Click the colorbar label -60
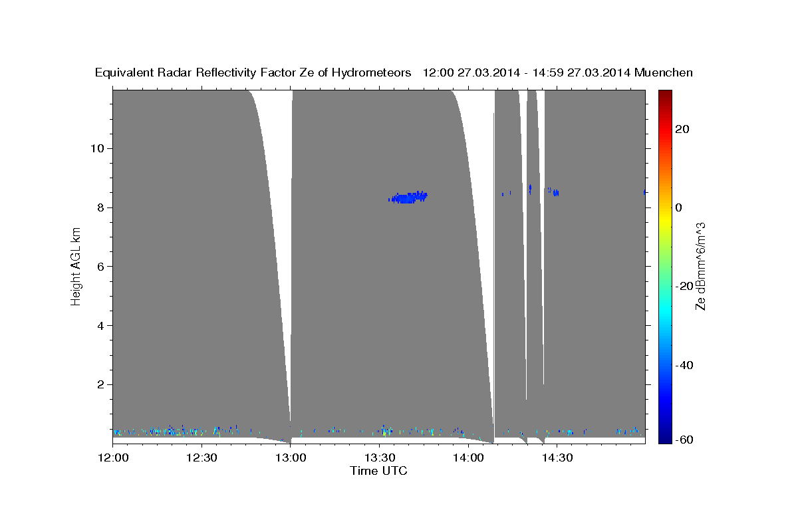This screenshot has height=532, width=798. 684,440
